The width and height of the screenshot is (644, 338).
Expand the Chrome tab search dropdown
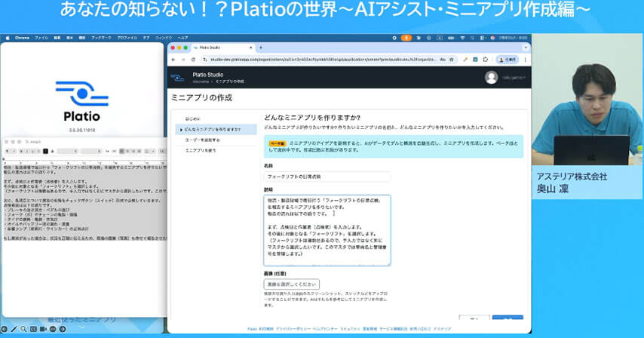point(526,48)
